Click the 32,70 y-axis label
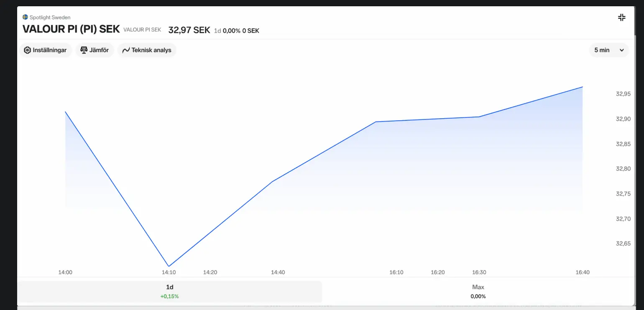Image resolution: width=644 pixels, height=310 pixels. click(624, 219)
